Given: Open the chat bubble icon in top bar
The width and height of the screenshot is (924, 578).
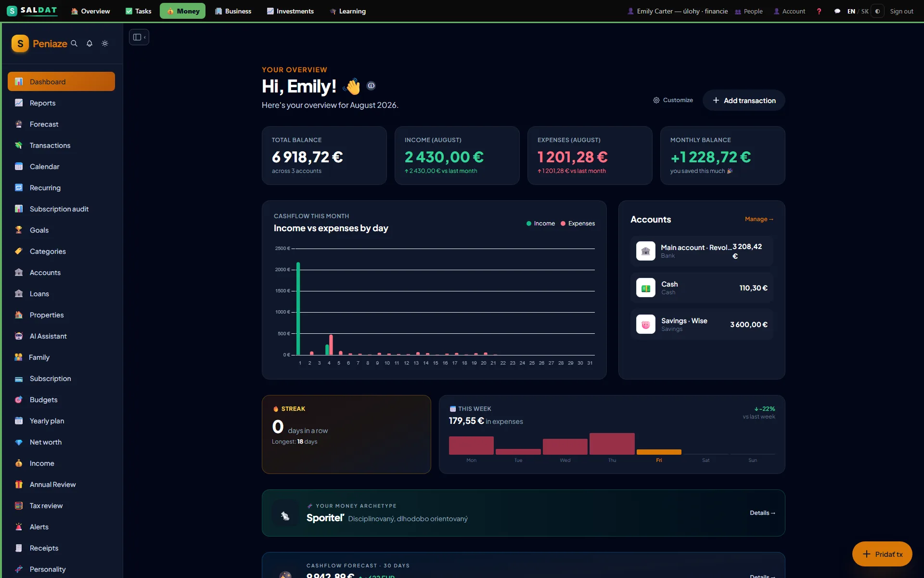Looking at the screenshot, I should tap(837, 11).
